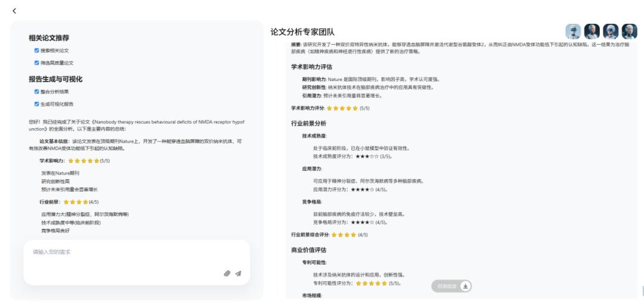Click the right panel vertical scrollbar thumb

[x=642, y=291]
